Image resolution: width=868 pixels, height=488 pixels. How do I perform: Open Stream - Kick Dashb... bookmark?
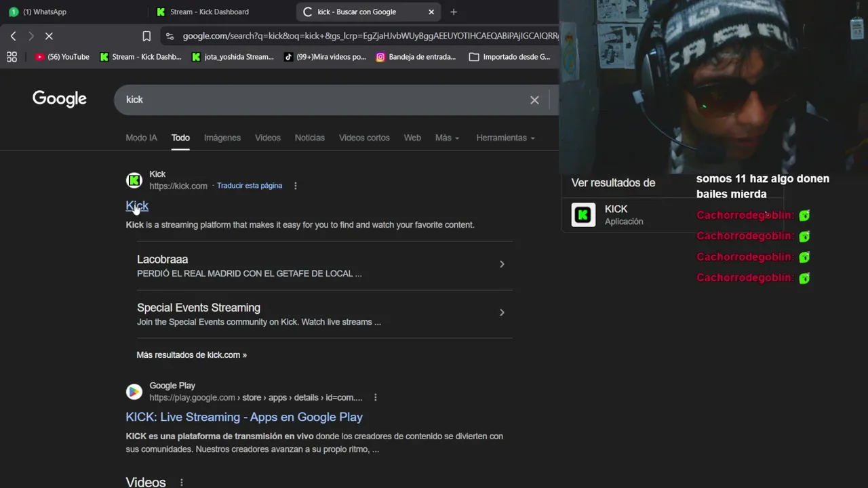tap(141, 57)
